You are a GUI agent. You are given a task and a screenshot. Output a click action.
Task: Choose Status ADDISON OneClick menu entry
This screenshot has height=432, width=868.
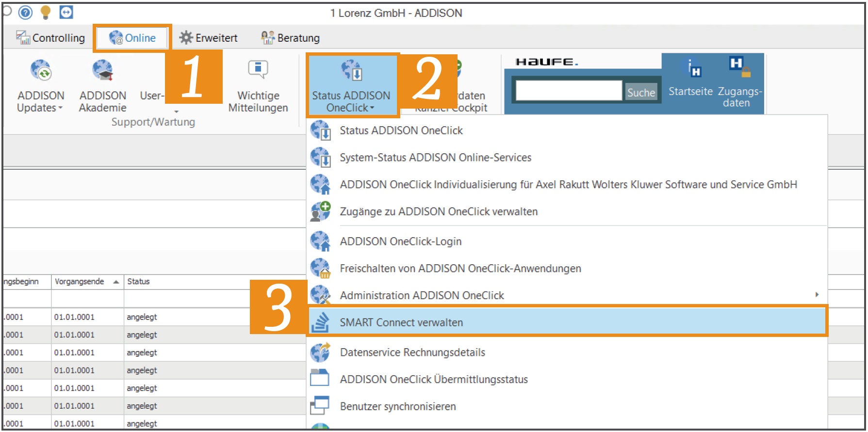(x=568, y=130)
